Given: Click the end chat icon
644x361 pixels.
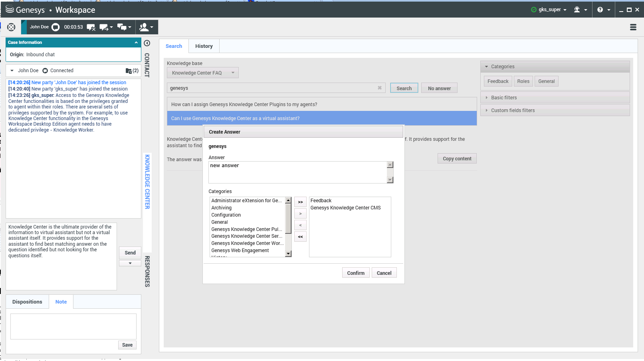Looking at the screenshot, I should click(91, 27).
